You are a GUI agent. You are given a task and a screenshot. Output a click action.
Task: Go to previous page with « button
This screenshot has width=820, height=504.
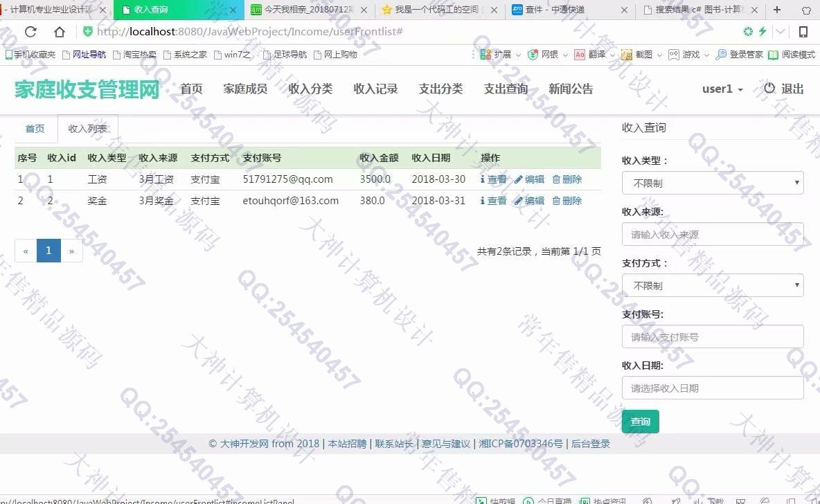point(26,251)
